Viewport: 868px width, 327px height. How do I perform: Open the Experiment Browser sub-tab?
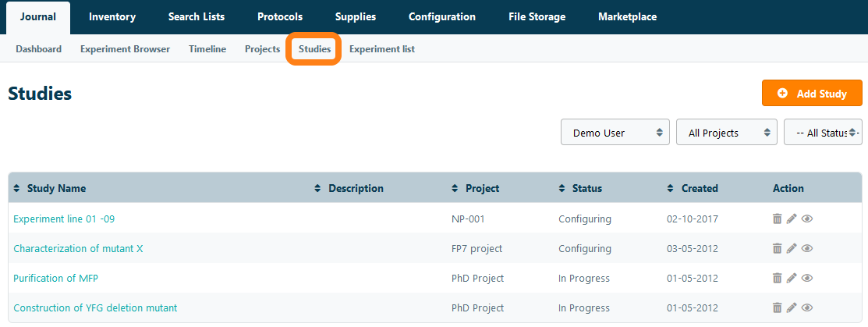125,49
